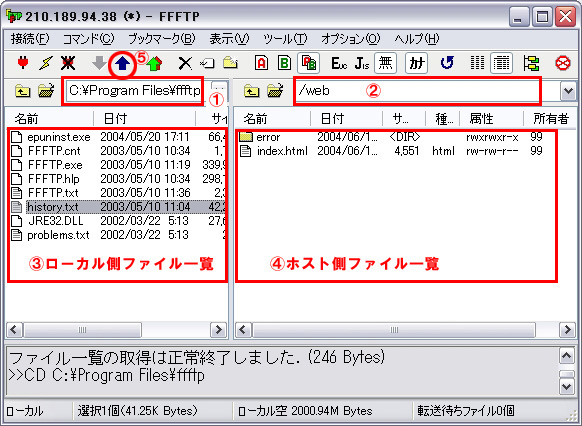582x426 pixels.
Task: Click the green Mirroring Upload icon
Action: pyautogui.click(x=155, y=63)
